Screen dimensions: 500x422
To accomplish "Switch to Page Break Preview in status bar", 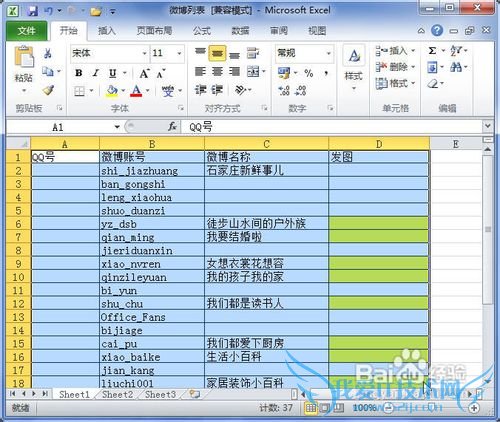I will click(338, 407).
